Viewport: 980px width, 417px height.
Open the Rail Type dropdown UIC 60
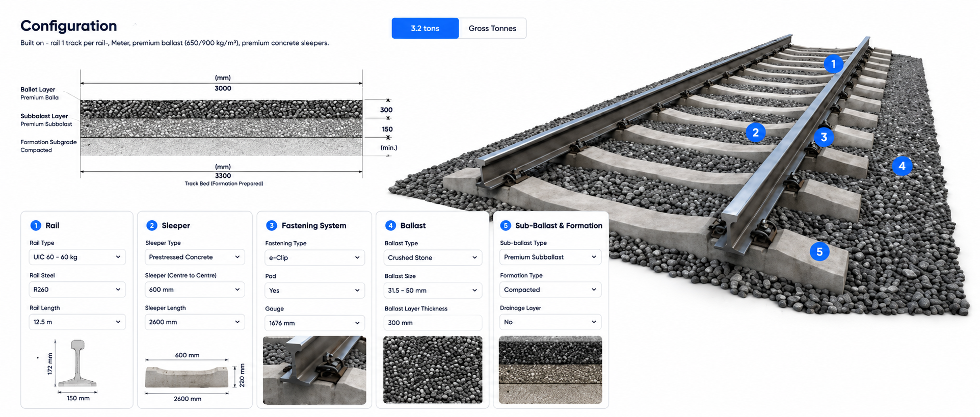pos(77,257)
